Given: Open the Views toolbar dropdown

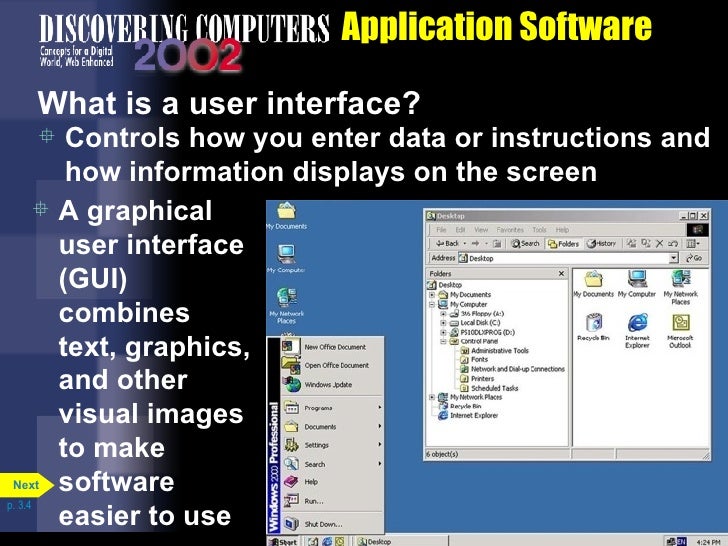Looking at the screenshot, I should pyautogui.click(x=693, y=243).
